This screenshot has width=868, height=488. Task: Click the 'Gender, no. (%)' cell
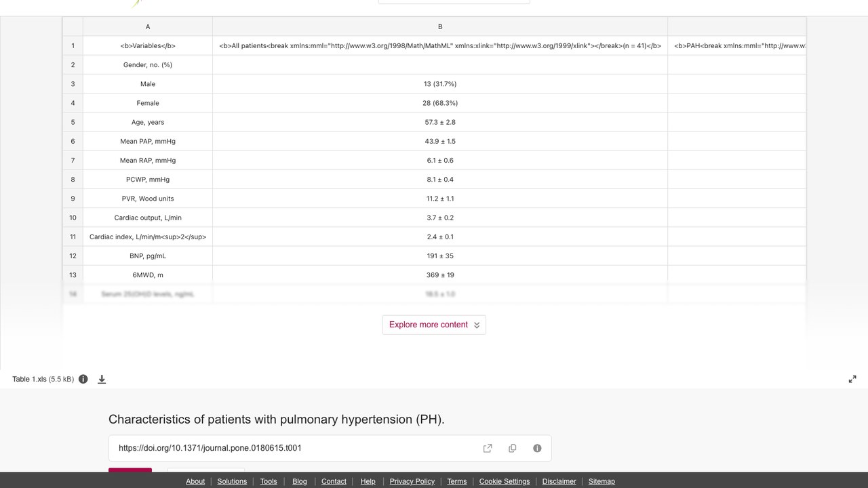click(148, 65)
